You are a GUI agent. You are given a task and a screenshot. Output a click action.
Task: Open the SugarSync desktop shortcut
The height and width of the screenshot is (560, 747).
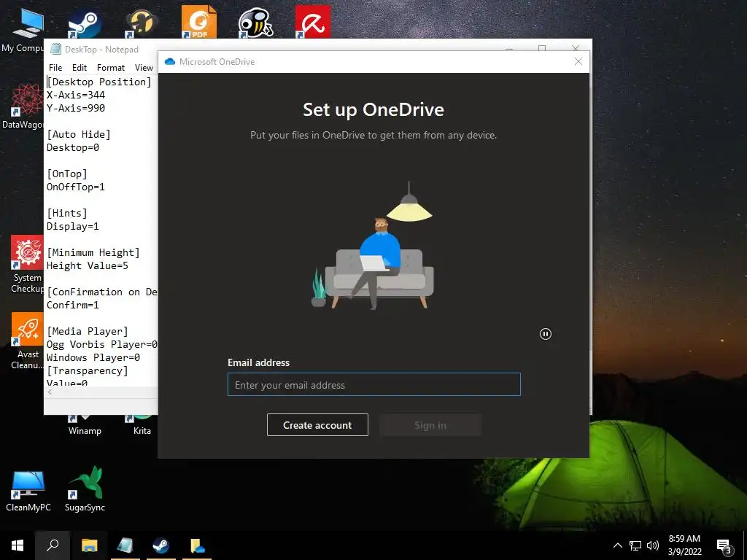[x=85, y=489]
